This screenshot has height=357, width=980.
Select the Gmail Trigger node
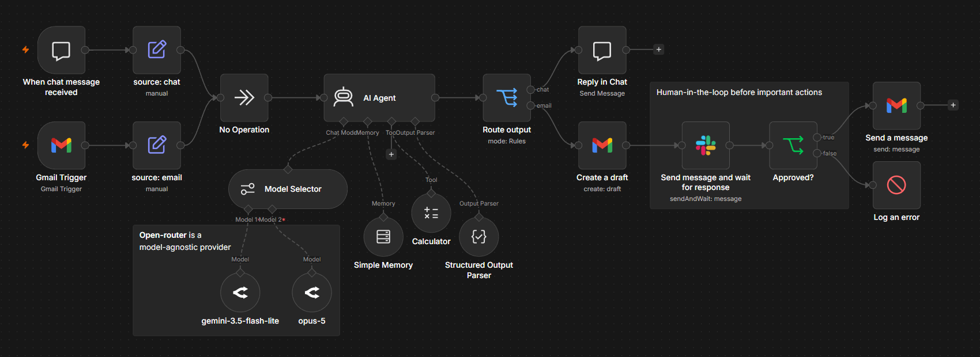pos(61,145)
